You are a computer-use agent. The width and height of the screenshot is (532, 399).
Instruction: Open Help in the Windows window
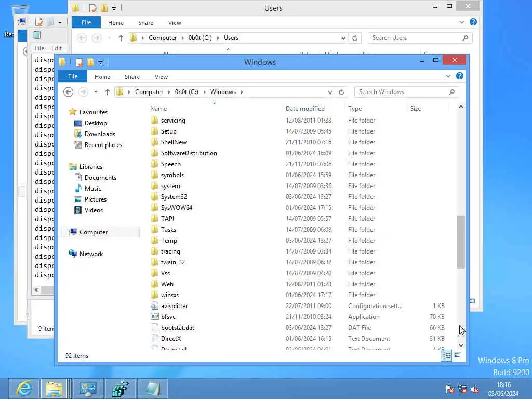point(460,76)
